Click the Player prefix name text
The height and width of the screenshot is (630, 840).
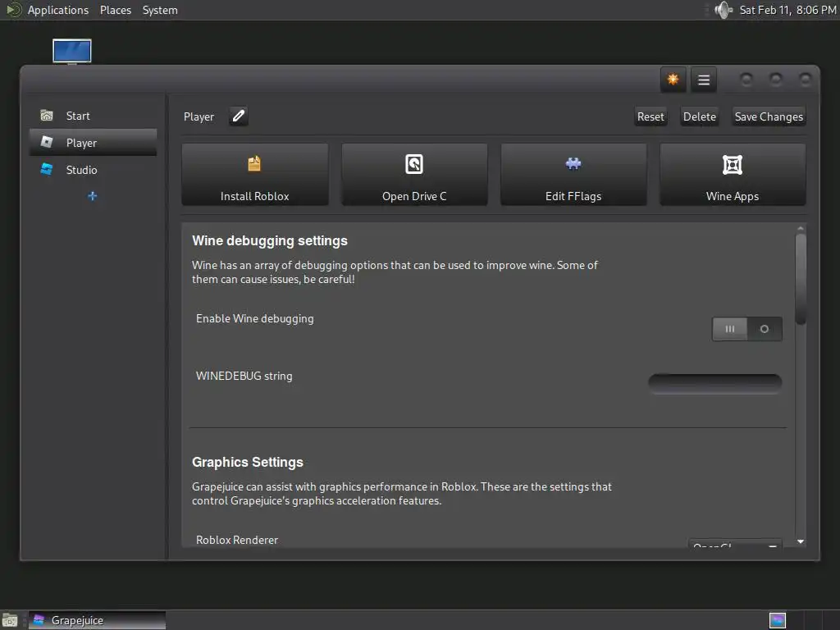click(199, 116)
